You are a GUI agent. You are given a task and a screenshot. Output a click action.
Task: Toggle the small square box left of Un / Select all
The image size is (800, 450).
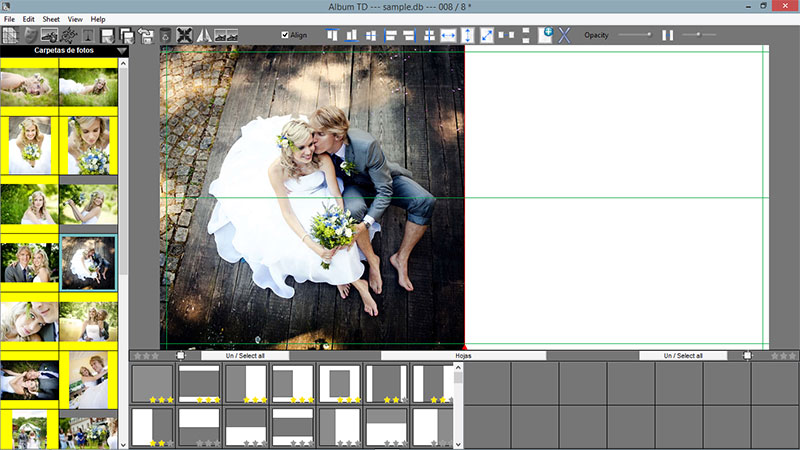pos(181,355)
